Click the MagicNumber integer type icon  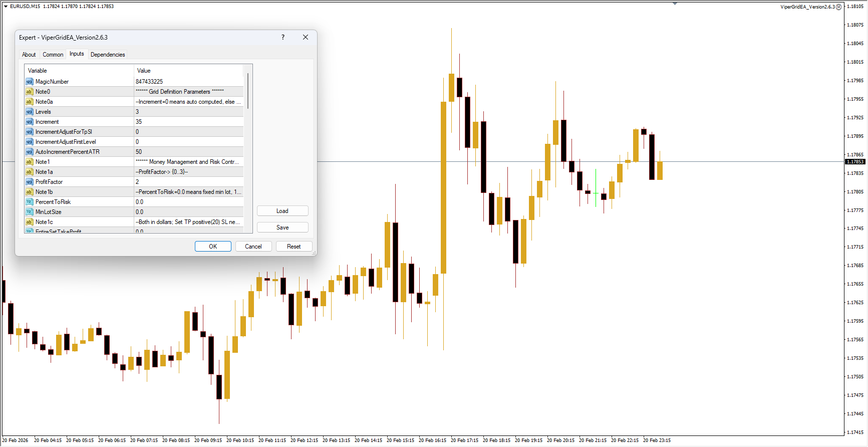tap(29, 82)
